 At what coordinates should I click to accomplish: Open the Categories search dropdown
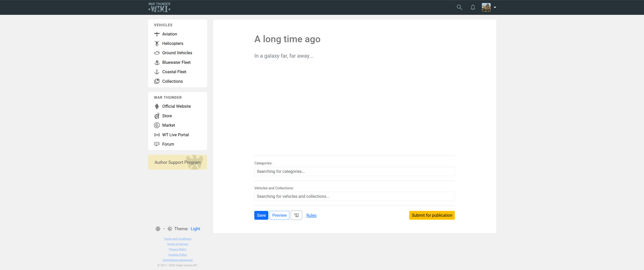pyautogui.click(x=354, y=171)
